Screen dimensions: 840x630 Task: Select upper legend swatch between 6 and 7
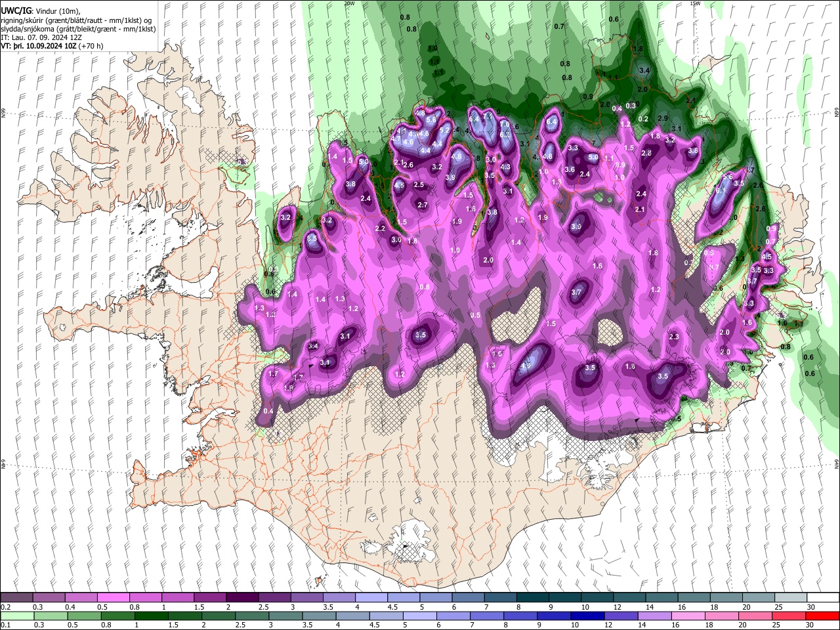[x=467, y=598]
